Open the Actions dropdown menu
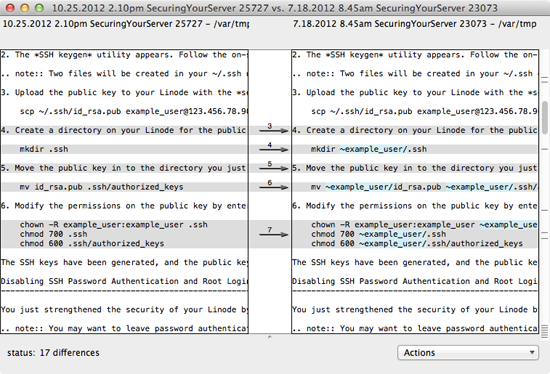 tap(468, 352)
